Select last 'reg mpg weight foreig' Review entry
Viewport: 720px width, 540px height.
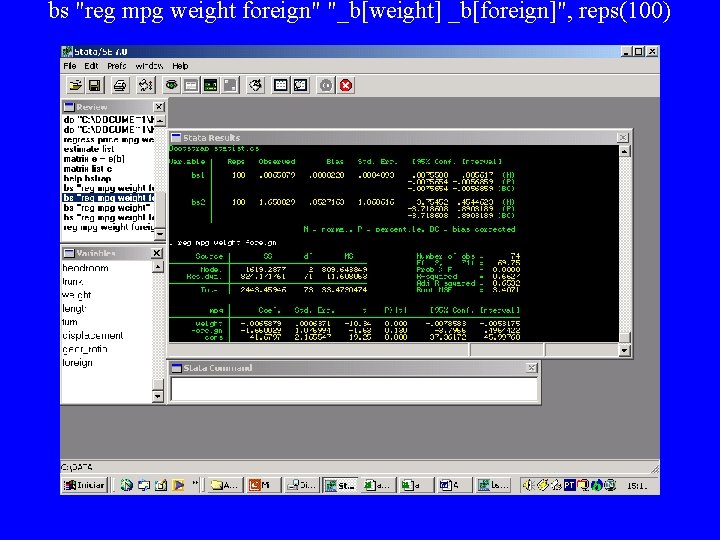pos(108,227)
